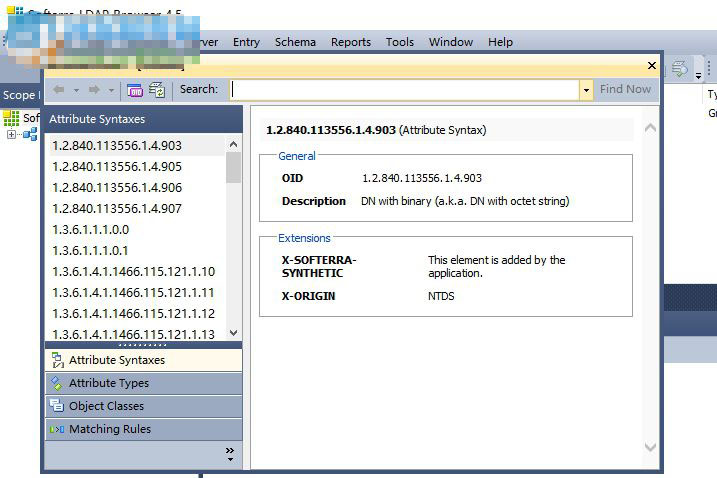The width and height of the screenshot is (717, 478).
Task: Click the schema view icon beside navigation arrows
Action: 135,90
